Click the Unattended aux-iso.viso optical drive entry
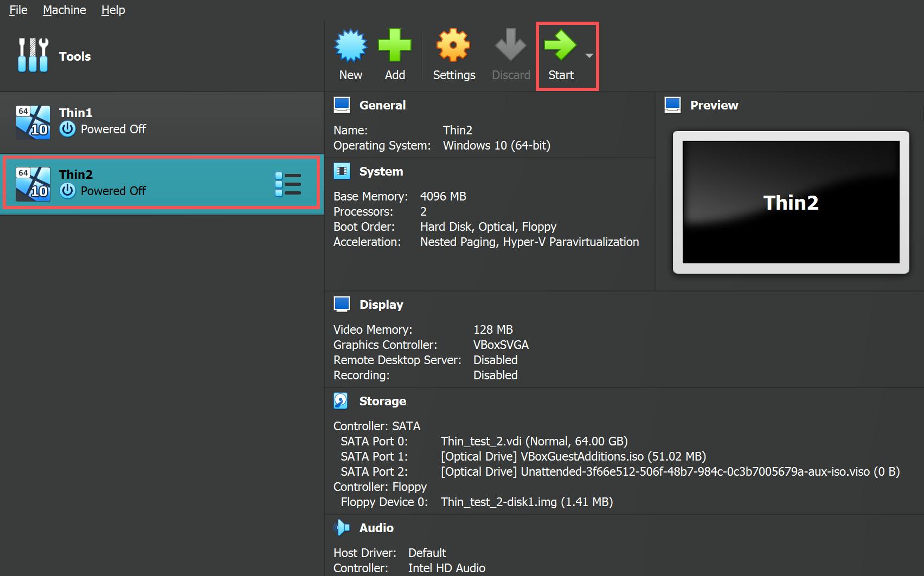924x576 pixels. tap(670, 471)
